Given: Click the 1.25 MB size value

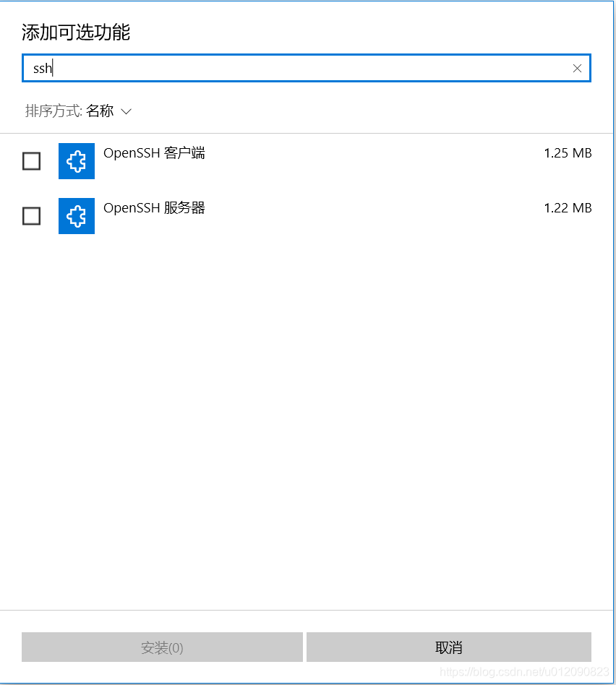Looking at the screenshot, I should (568, 153).
